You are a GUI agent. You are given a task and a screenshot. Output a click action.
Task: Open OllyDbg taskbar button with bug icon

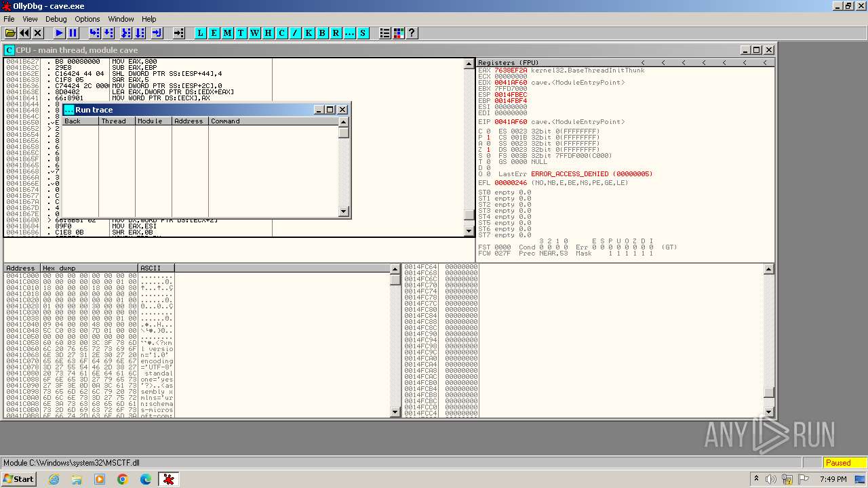[168, 479]
